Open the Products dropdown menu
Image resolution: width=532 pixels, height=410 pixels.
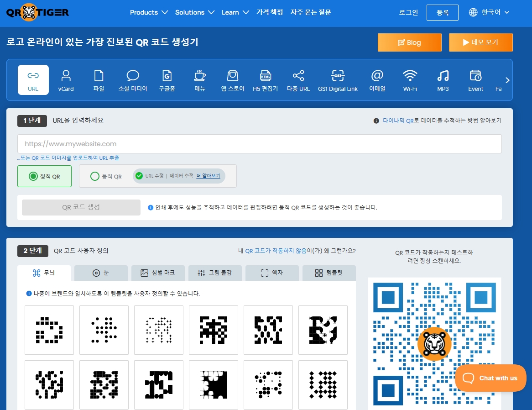[149, 12]
